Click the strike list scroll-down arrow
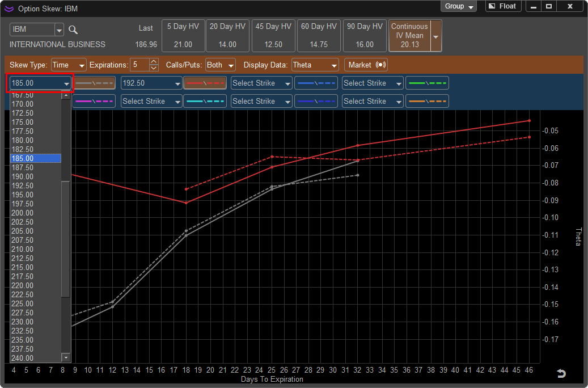The height and width of the screenshot is (388, 588). [x=66, y=357]
